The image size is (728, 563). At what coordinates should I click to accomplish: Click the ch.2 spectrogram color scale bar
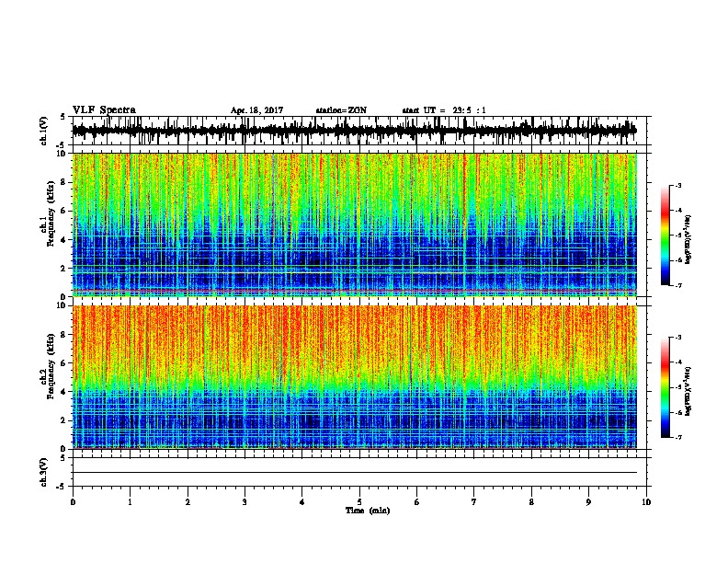click(x=665, y=387)
